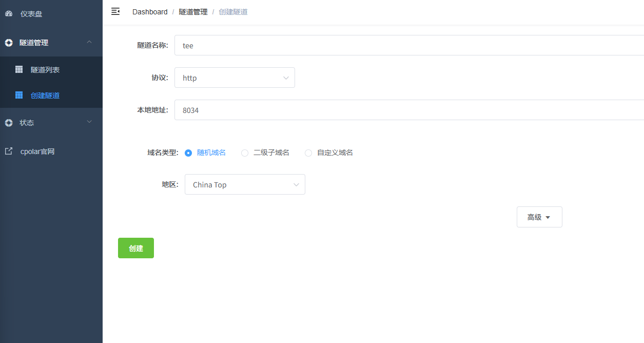Collapse the 隧道管理 menu chevron
This screenshot has width=644, height=343.
(89, 42)
